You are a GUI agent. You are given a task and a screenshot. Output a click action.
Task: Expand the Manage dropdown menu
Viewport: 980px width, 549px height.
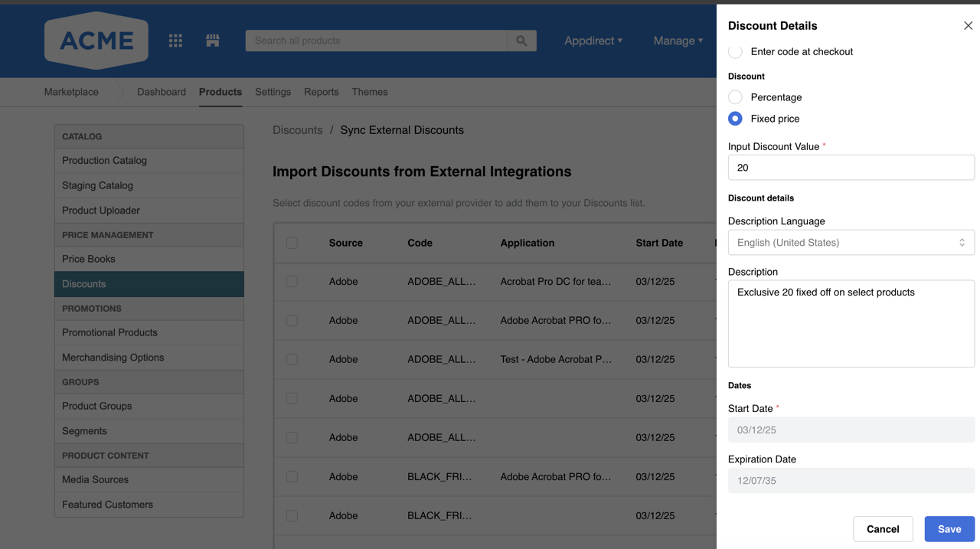(x=678, y=41)
